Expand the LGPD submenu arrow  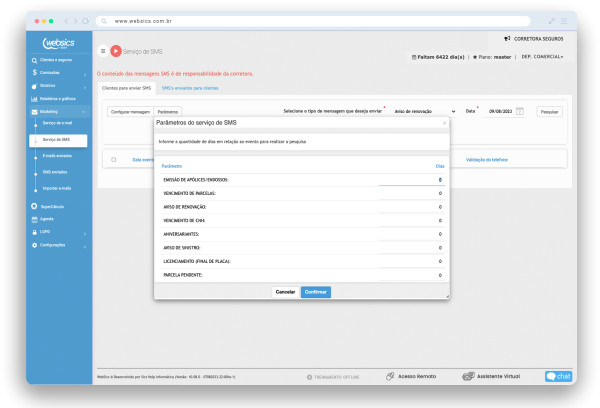[85, 233]
